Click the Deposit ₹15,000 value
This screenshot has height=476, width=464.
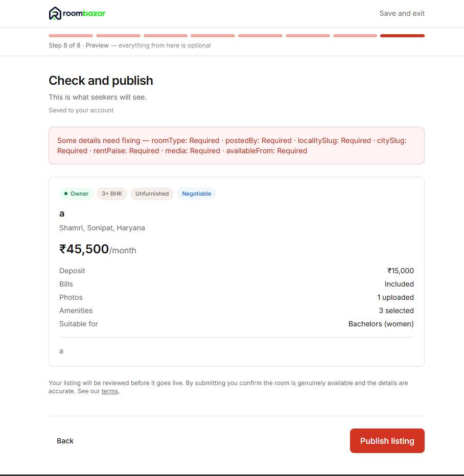401,271
